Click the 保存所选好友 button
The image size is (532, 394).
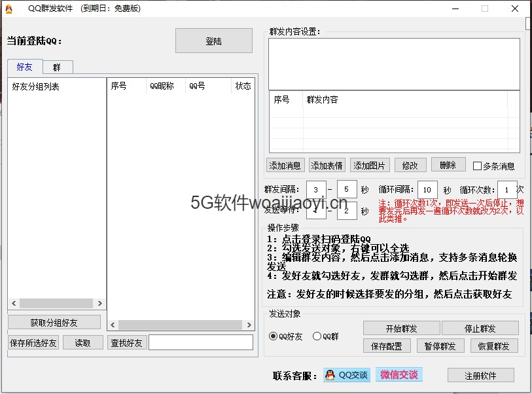pos(33,343)
